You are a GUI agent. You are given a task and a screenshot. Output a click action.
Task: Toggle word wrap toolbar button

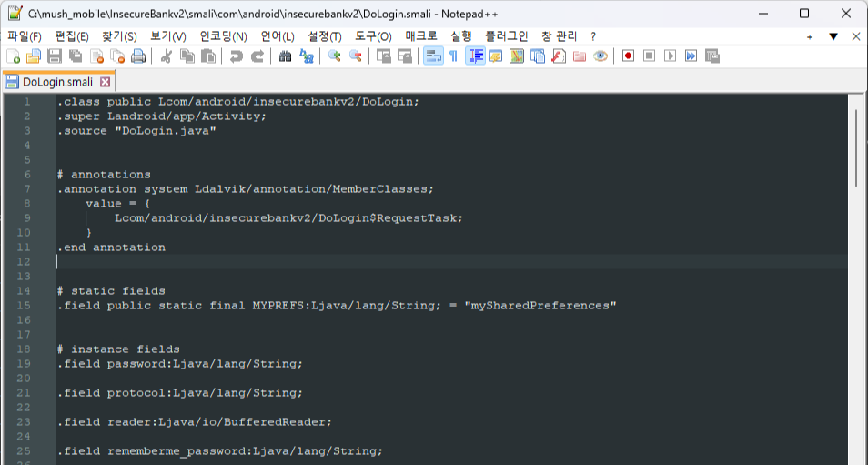point(433,56)
